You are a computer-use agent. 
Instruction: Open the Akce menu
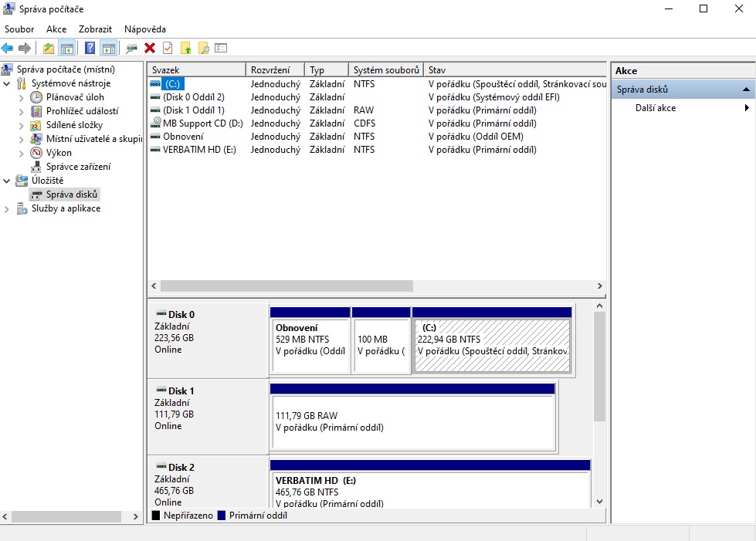(56, 29)
